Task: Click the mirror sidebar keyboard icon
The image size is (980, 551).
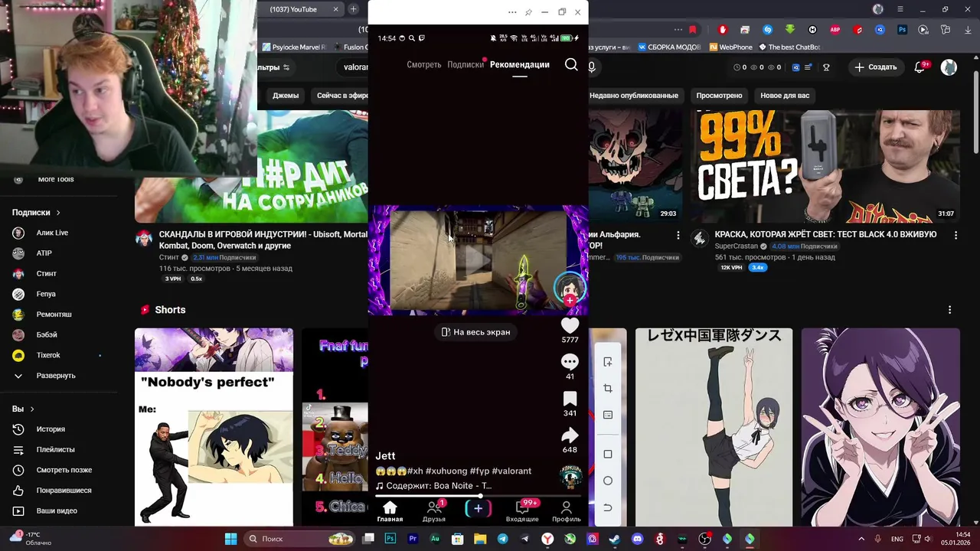Action: (x=608, y=415)
